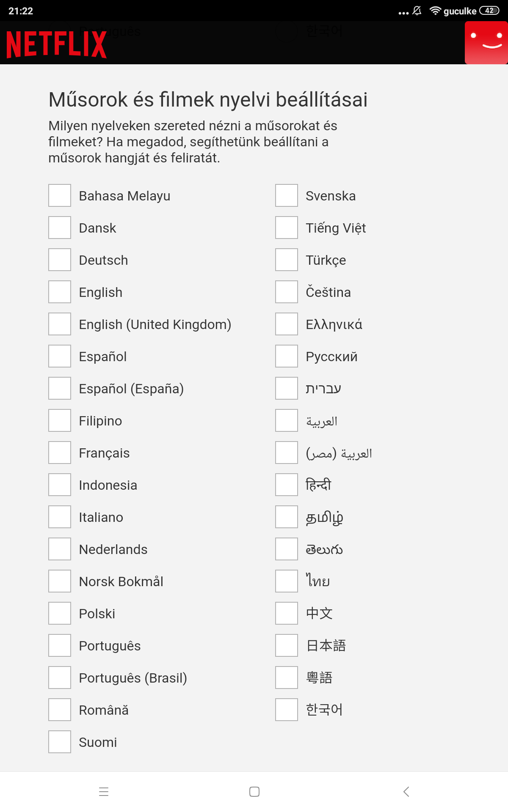Tap the Wi-Fi status icon
Screen dimensions: 508x812
[x=435, y=11]
